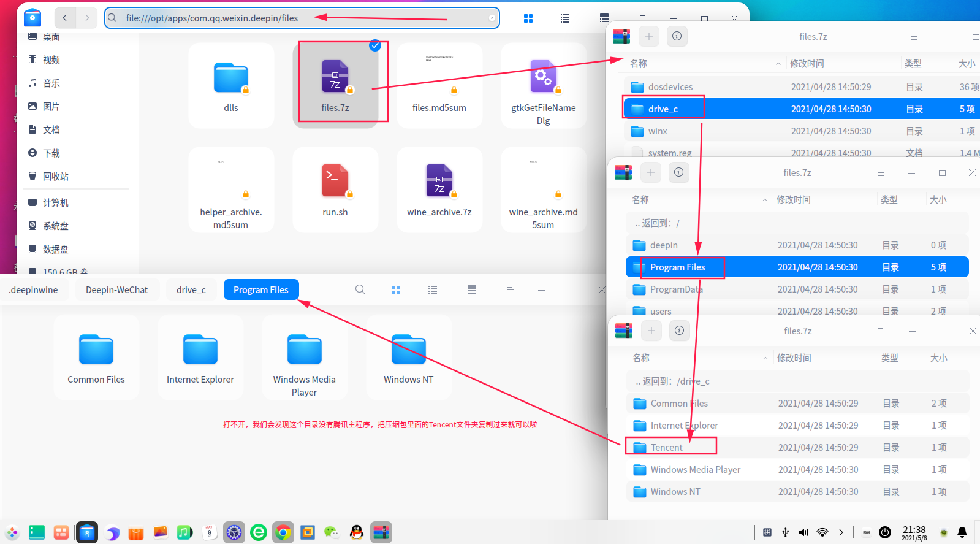This screenshot has height=544, width=980.
Task: Select helper_archive.md5sum file
Action: pyautogui.click(x=231, y=190)
